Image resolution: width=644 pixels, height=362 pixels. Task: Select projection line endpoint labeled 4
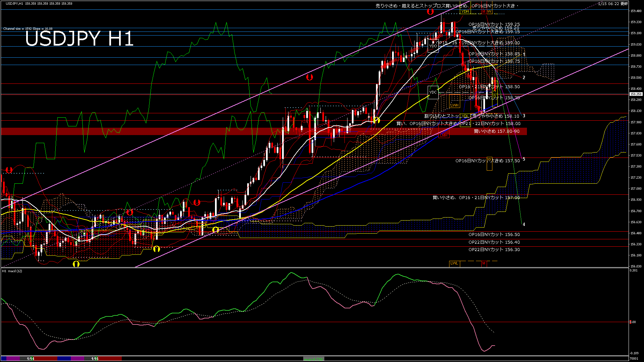[x=524, y=225]
